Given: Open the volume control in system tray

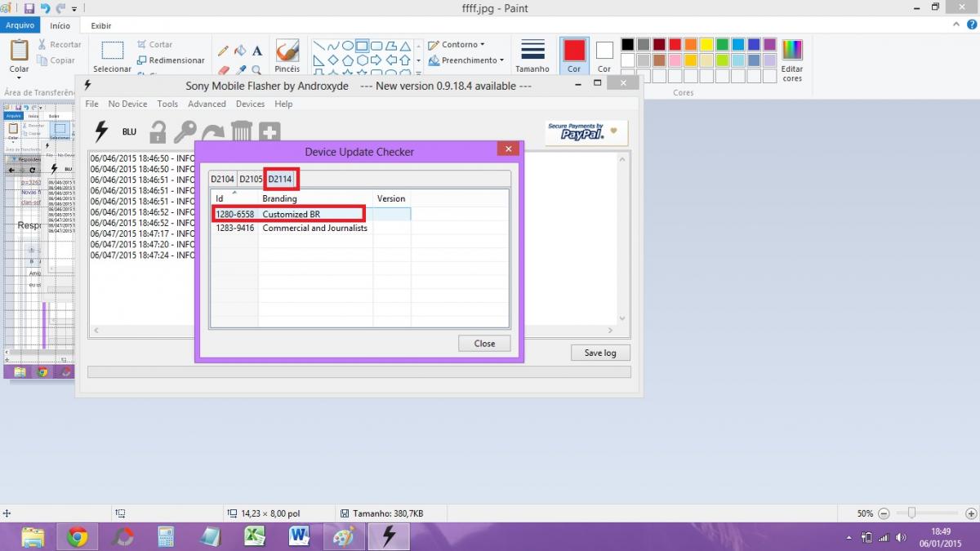Looking at the screenshot, I should pyautogui.click(x=901, y=537).
